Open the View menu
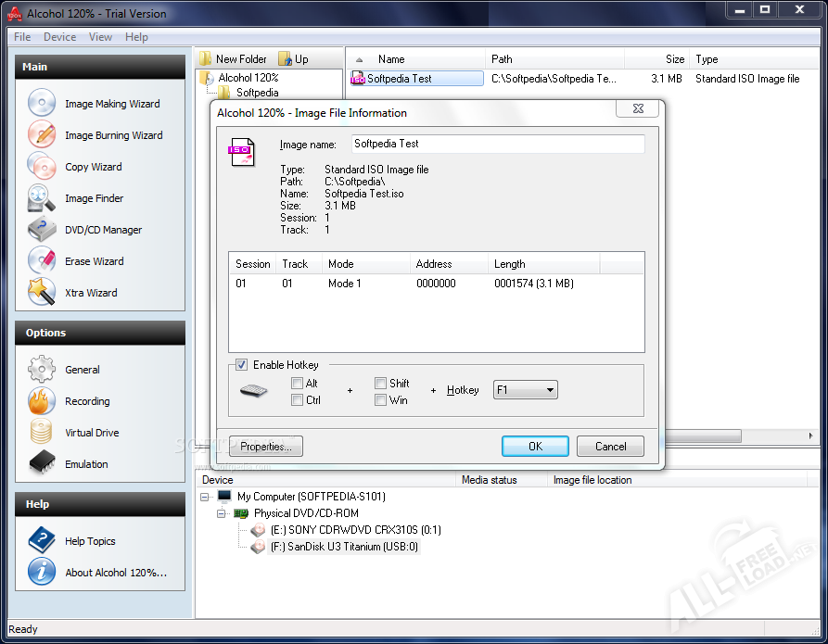The width and height of the screenshot is (828, 644). (x=100, y=37)
